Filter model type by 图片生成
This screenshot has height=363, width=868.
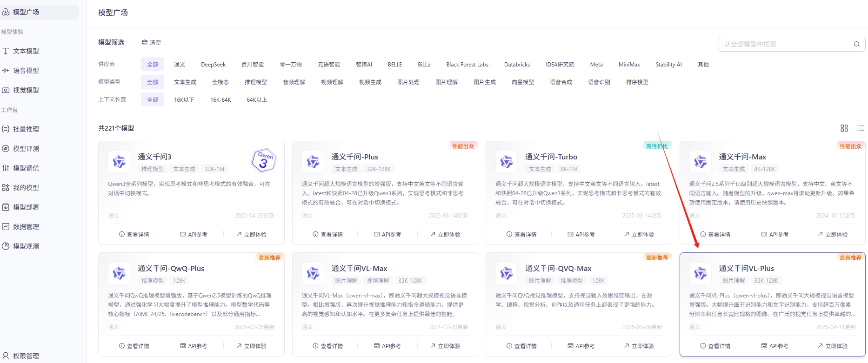coord(485,82)
